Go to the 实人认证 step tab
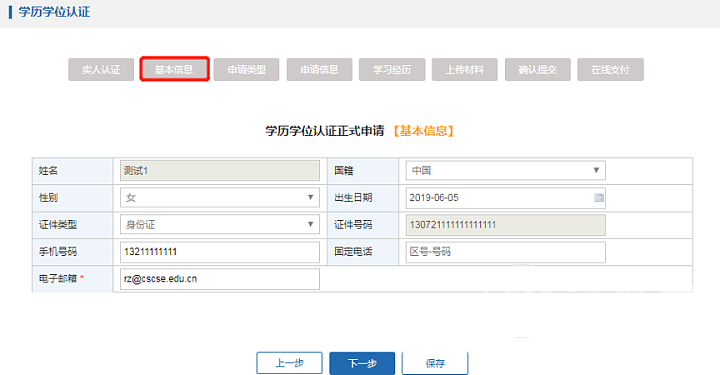The width and height of the screenshot is (720, 375). [x=101, y=69]
